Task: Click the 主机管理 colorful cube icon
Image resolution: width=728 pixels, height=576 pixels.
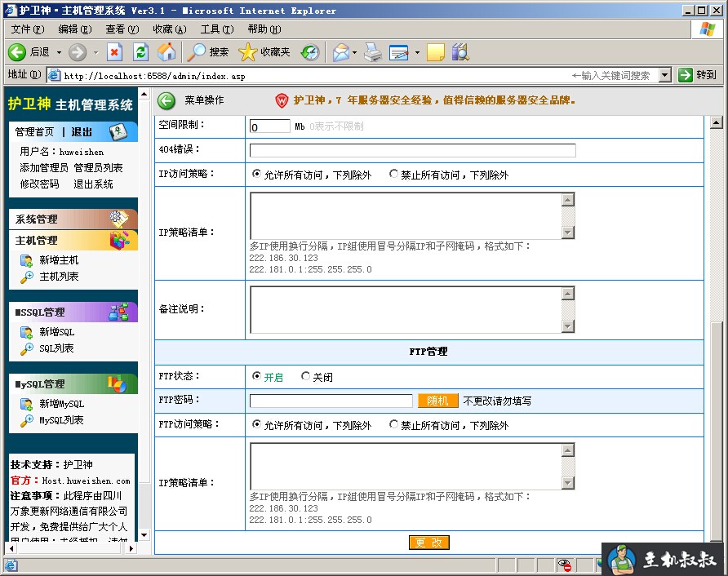Action: click(119, 240)
